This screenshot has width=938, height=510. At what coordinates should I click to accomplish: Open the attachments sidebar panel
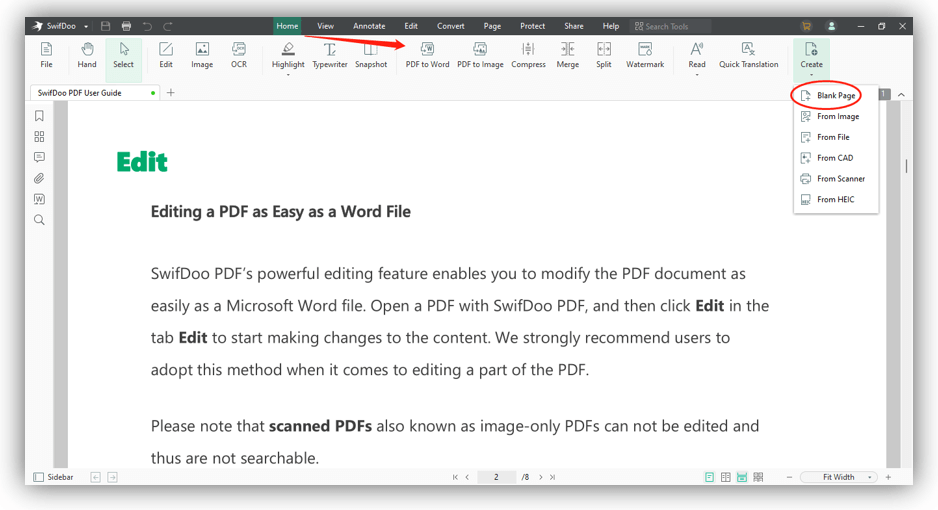(39, 178)
